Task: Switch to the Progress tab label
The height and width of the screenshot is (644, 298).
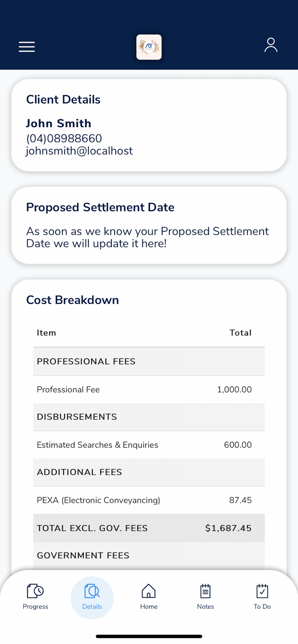Action: [x=35, y=607]
